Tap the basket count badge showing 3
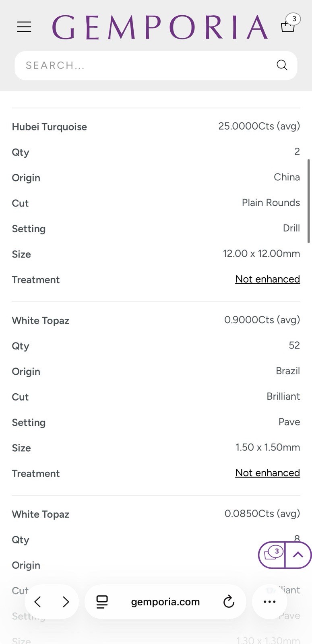 294,19
